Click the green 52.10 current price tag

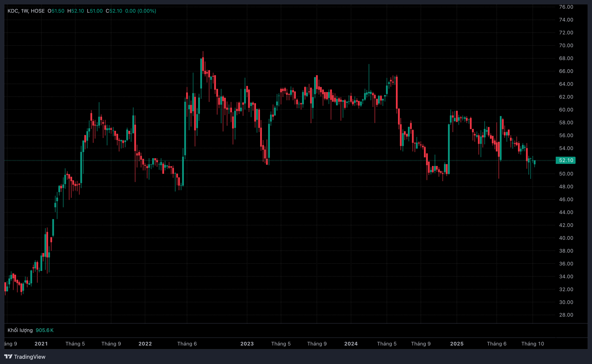pyautogui.click(x=565, y=160)
